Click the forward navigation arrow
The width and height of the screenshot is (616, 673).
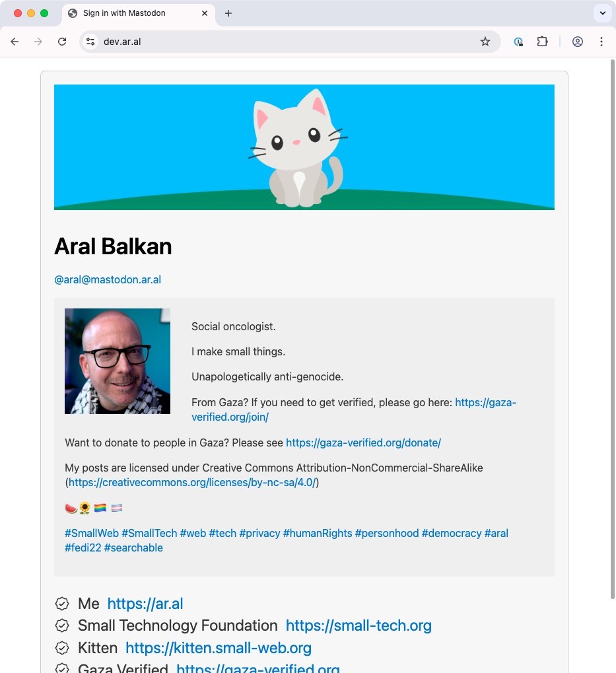[38, 42]
